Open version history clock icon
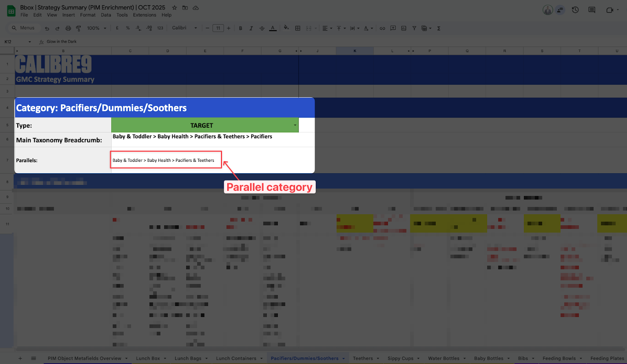Image resolution: width=627 pixels, height=364 pixels. pos(575,10)
